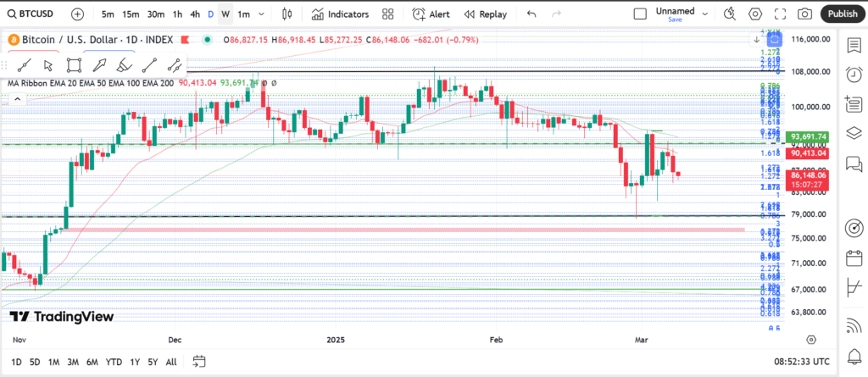Open the Indicators dialog
Viewport: 868px width, 377px height.
coord(340,14)
